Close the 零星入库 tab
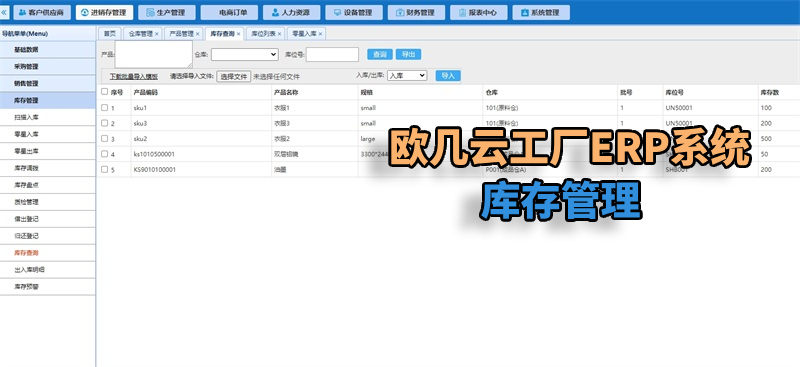This screenshot has height=367, width=800. tap(320, 34)
